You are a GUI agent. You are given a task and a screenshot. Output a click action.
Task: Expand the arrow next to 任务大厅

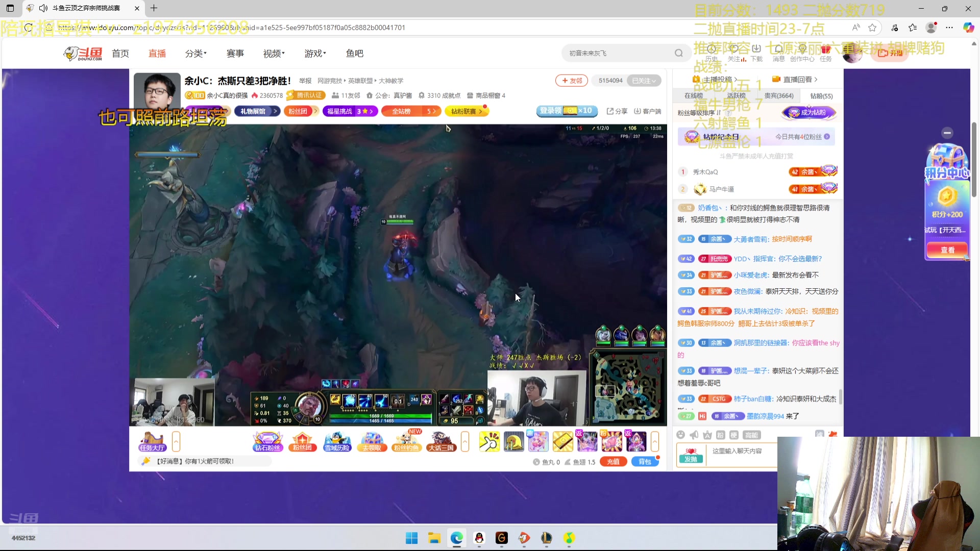[176, 441]
